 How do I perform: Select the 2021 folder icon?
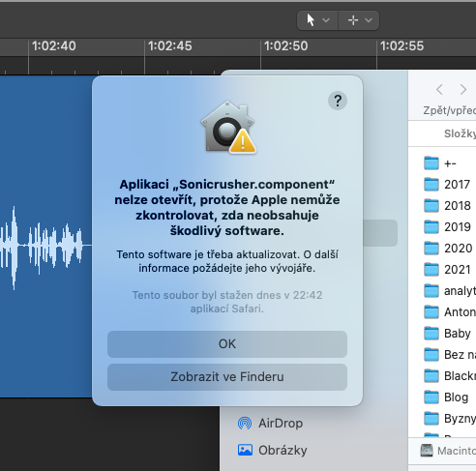[x=431, y=270]
